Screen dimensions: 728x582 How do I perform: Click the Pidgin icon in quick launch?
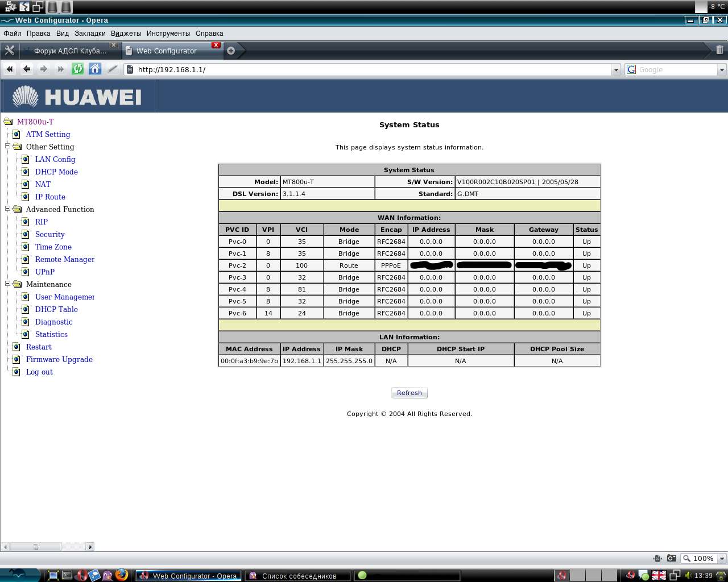107,575
